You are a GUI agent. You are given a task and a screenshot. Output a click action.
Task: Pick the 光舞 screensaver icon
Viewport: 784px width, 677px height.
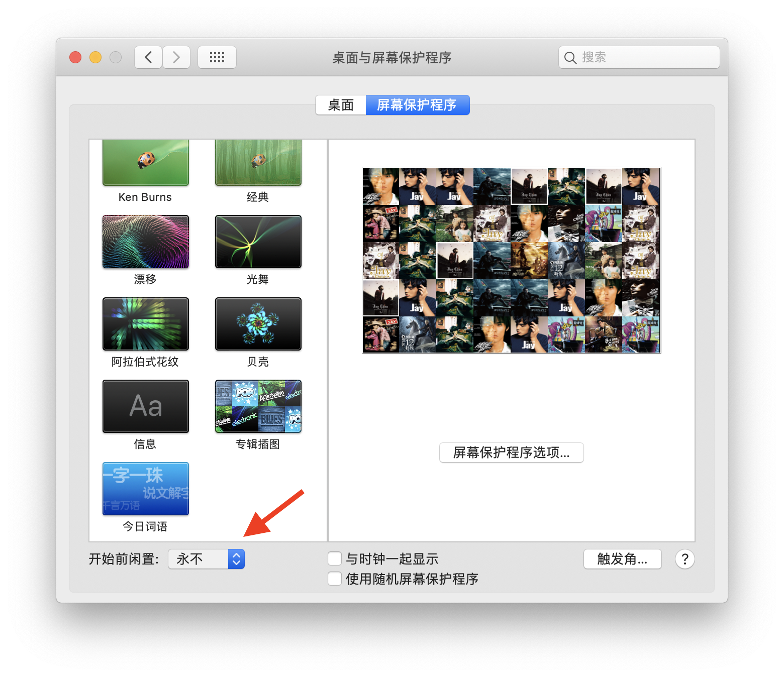pos(258,242)
